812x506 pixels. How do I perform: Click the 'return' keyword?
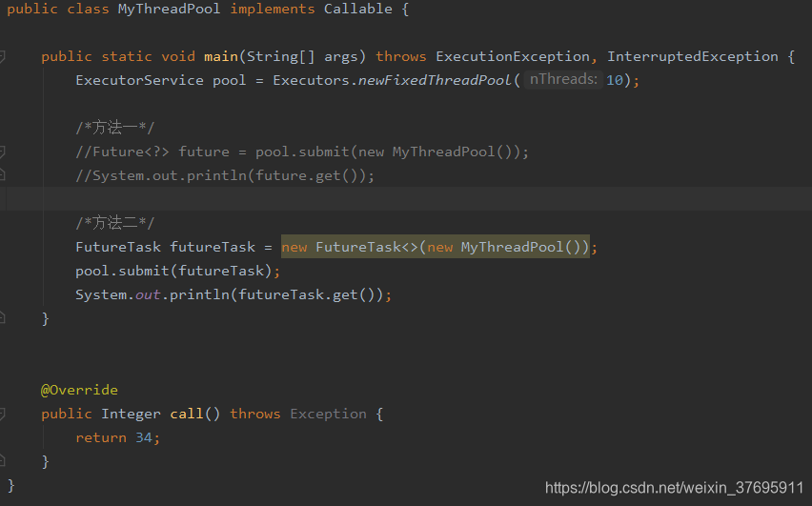[101, 437]
